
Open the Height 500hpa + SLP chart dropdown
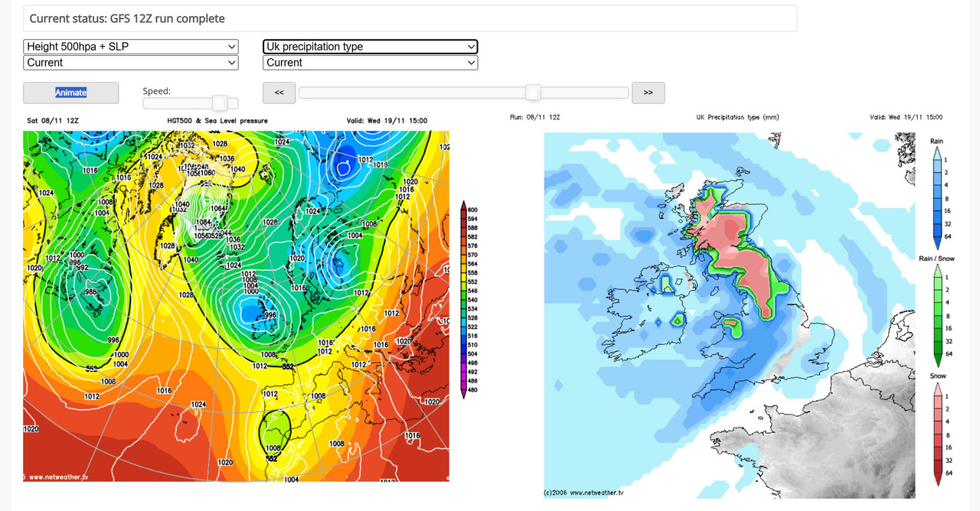click(131, 47)
